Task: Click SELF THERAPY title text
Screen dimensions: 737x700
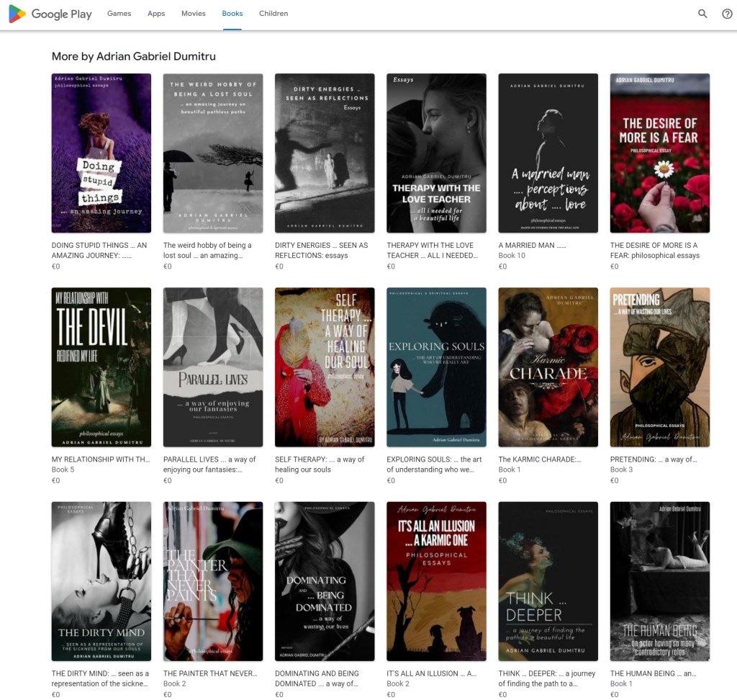Action: (x=320, y=465)
